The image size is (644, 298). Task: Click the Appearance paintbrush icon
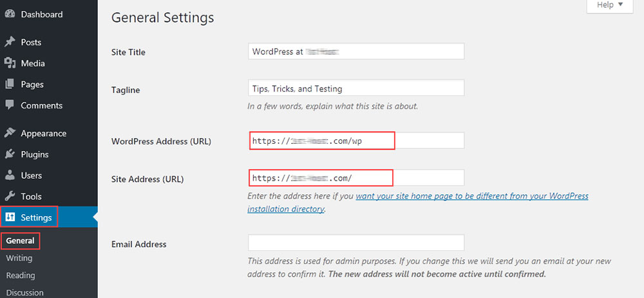click(10, 133)
